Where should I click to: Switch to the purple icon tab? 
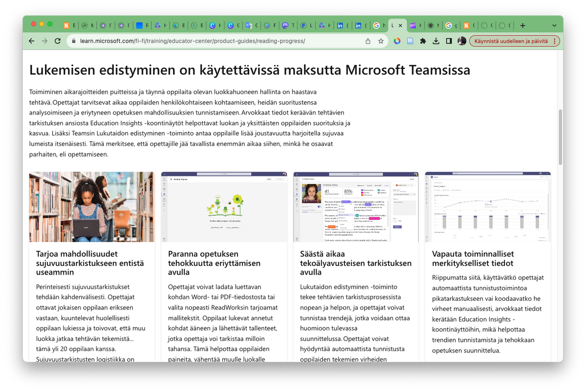tap(416, 25)
